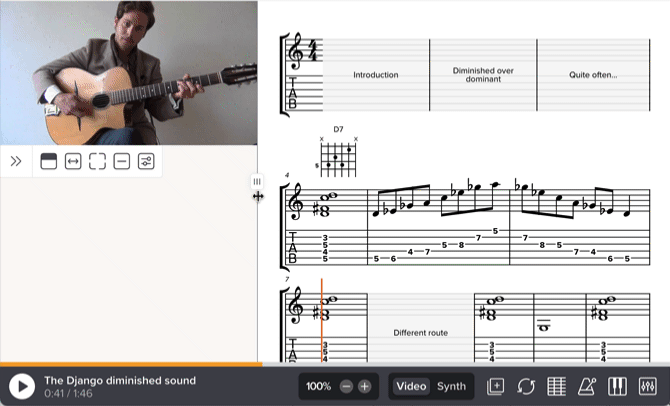The height and width of the screenshot is (406, 670).
Task: Increase zoom with the plus button
Action: coord(364,387)
